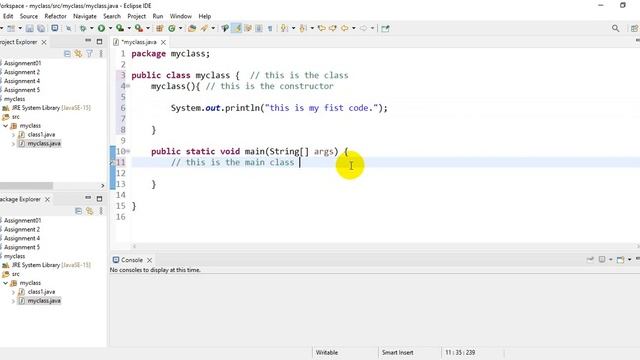
Task: Toggle Mark Occurrences in the toolbar
Action: tap(236, 28)
